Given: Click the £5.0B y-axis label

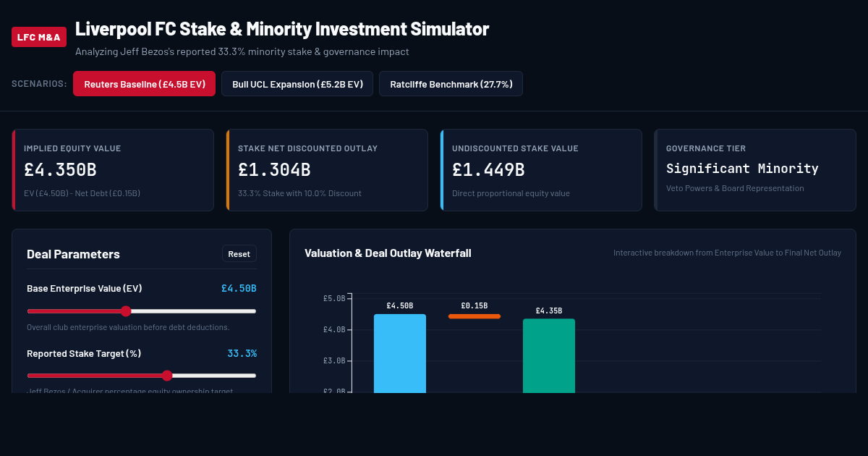Looking at the screenshot, I should [x=333, y=298].
